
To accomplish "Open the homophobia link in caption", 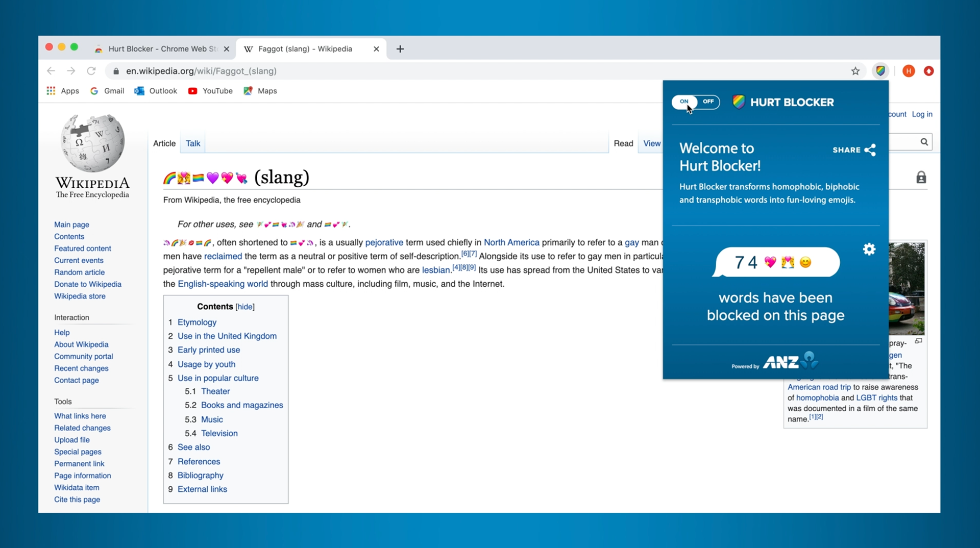I will coord(817,398).
